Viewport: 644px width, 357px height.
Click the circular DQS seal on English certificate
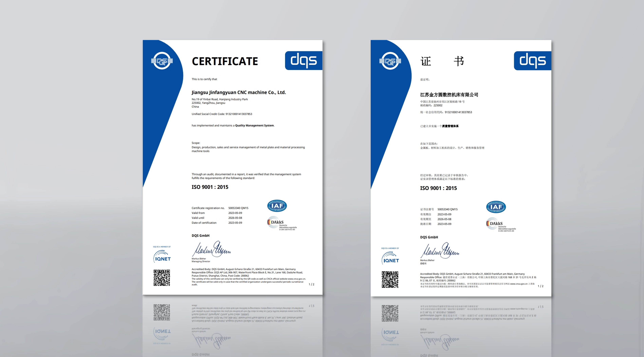[162, 61]
